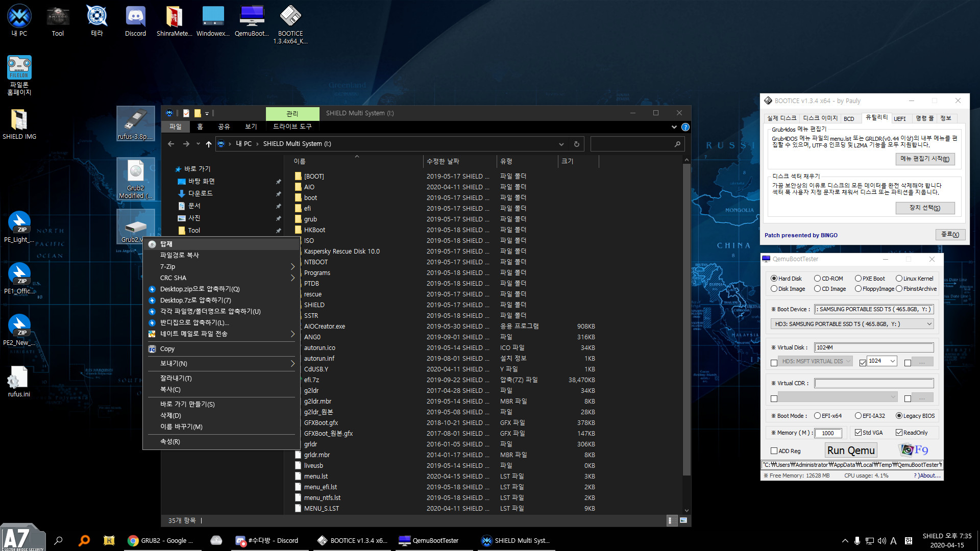Select Grub2 Modified desktop icon
Screen dimensions: 980x551
click(135, 179)
